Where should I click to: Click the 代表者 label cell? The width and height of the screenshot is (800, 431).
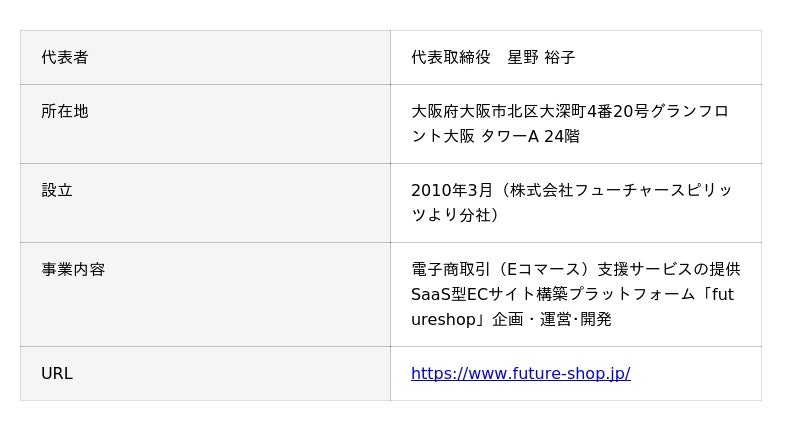pos(65,58)
